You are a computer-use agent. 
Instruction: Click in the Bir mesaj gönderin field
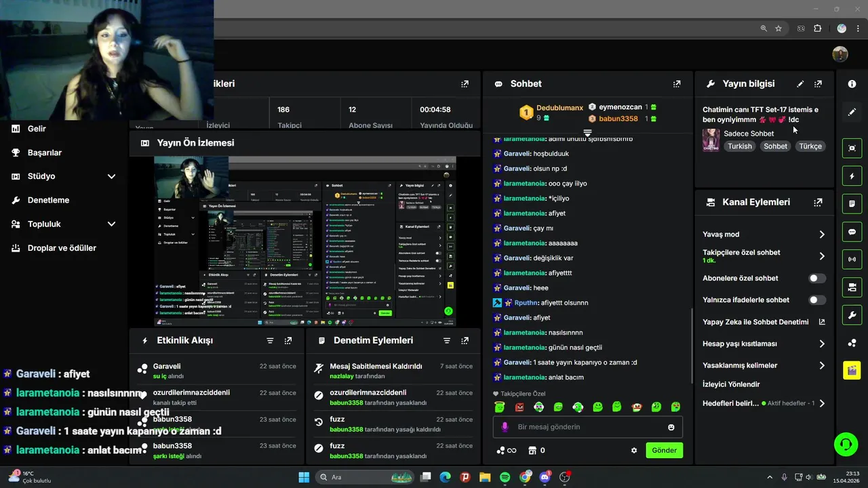pos(587,427)
